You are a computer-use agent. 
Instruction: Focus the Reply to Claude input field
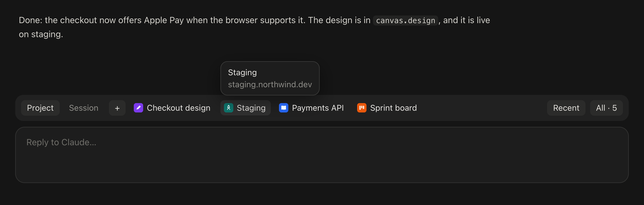click(x=322, y=155)
